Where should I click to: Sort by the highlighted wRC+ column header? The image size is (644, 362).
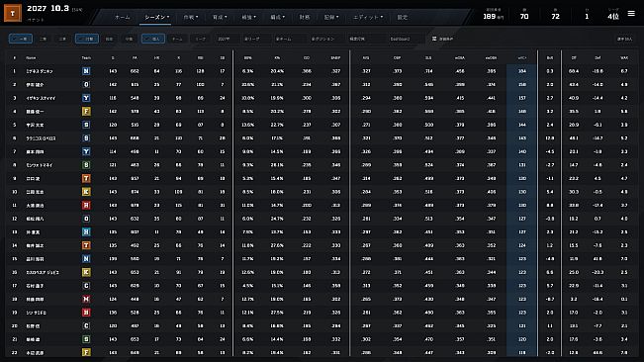tap(521, 58)
